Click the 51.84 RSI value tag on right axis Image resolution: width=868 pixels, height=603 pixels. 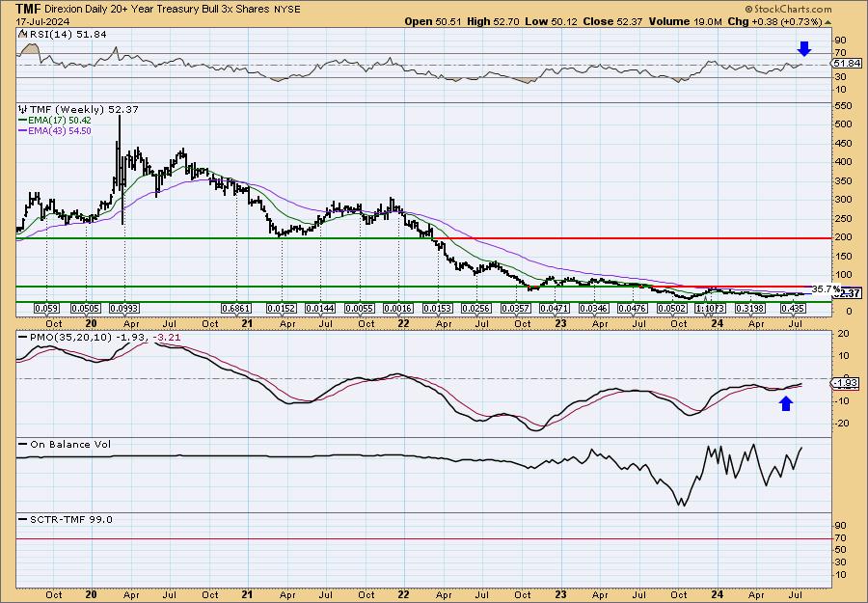(x=847, y=64)
